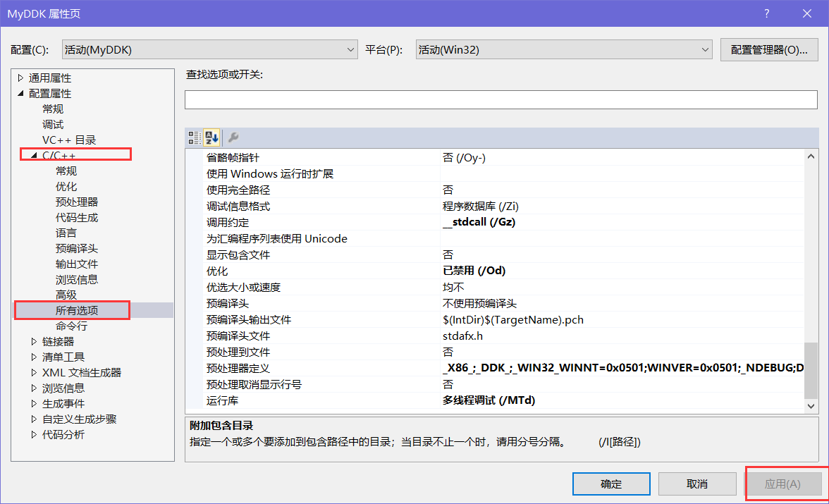Viewport: 829px width, 504px height.
Task: Select the 代码生成 tree item
Action: pyautogui.click(x=77, y=217)
